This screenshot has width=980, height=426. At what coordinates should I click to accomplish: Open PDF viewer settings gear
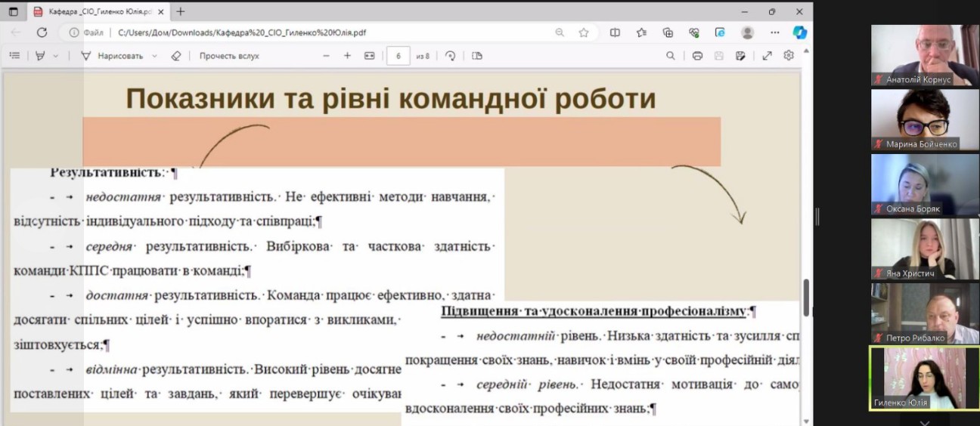[789, 56]
